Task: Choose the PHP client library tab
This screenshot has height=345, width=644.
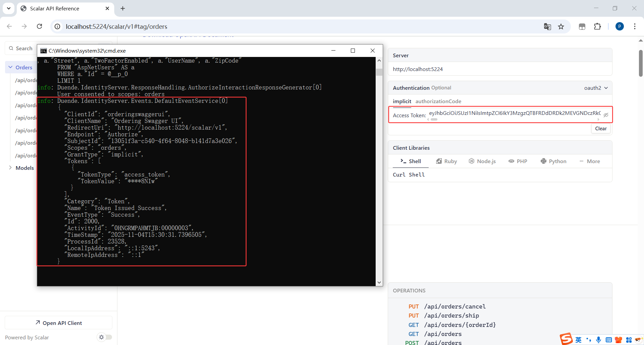Action: [518, 161]
